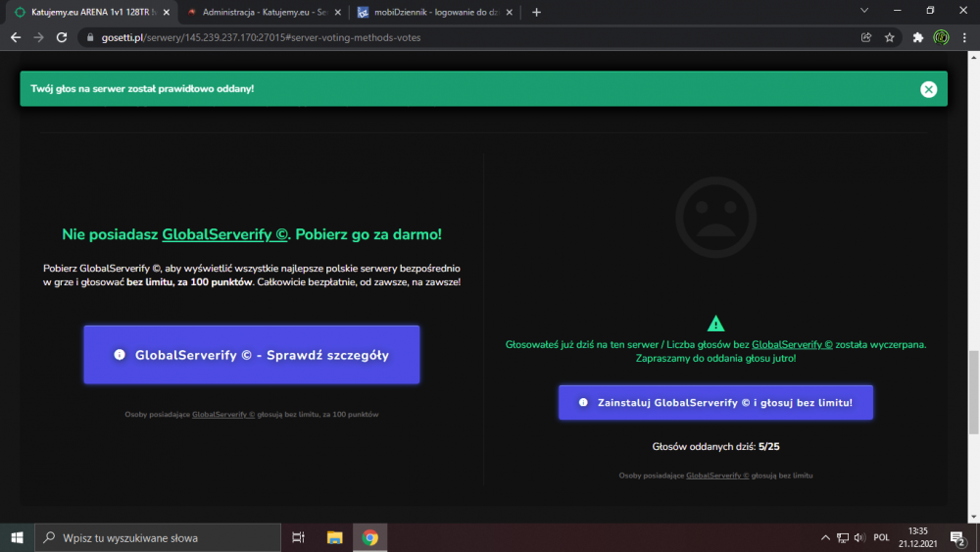Open network status tray icon
The image size is (980, 552).
point(843,537)
